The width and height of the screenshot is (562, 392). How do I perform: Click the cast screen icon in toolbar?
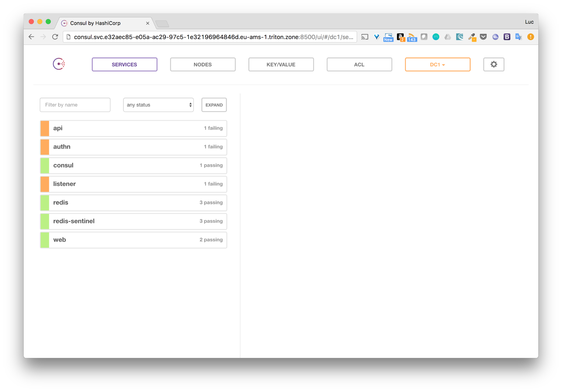coord(365,37)
